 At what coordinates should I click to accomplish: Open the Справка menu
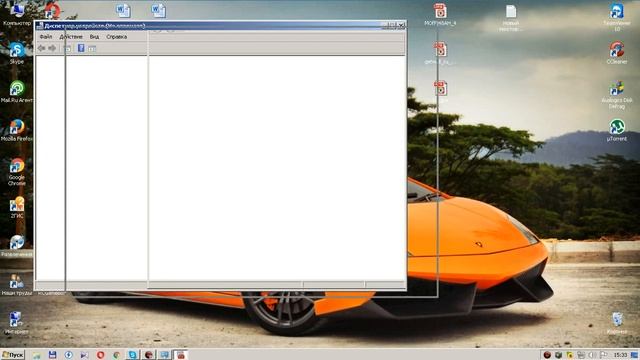coord(117,37)
